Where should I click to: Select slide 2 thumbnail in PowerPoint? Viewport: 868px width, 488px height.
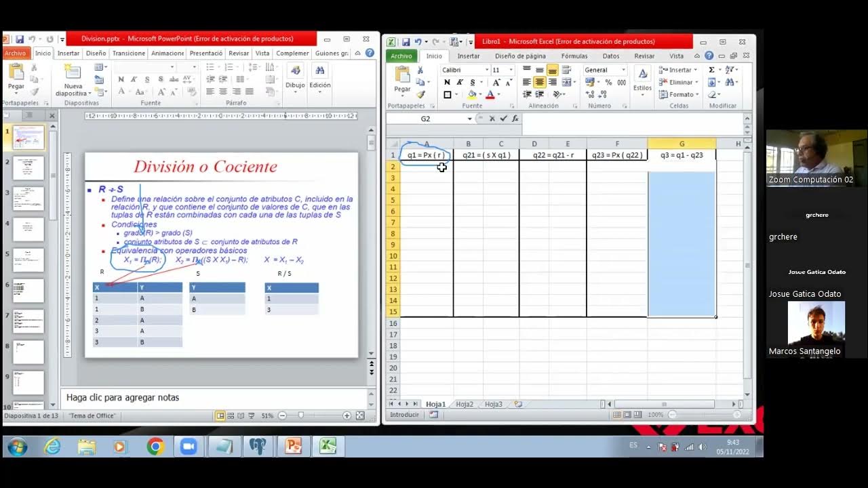pos(28,168)
